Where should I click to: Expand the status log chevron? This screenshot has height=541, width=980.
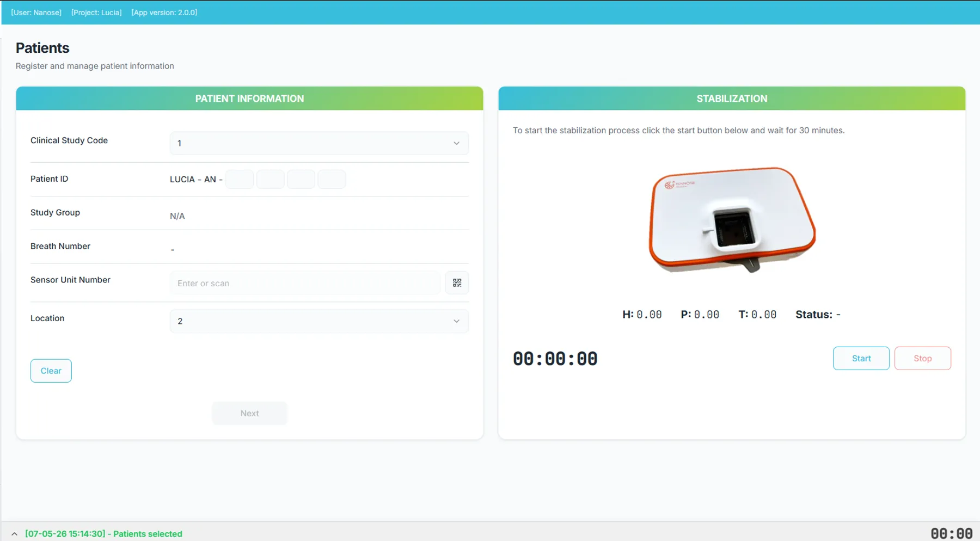[x=14, y=534]
